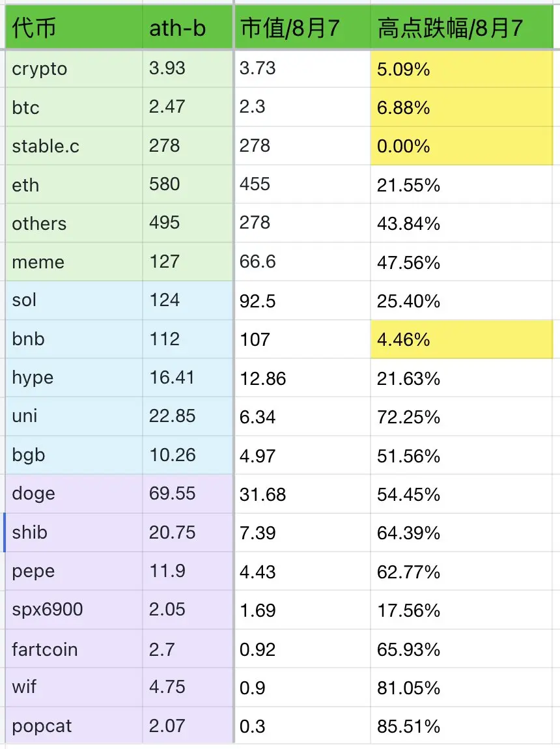Select the 高点跌幅/8月7 header cell

click(x=462, y=27)
